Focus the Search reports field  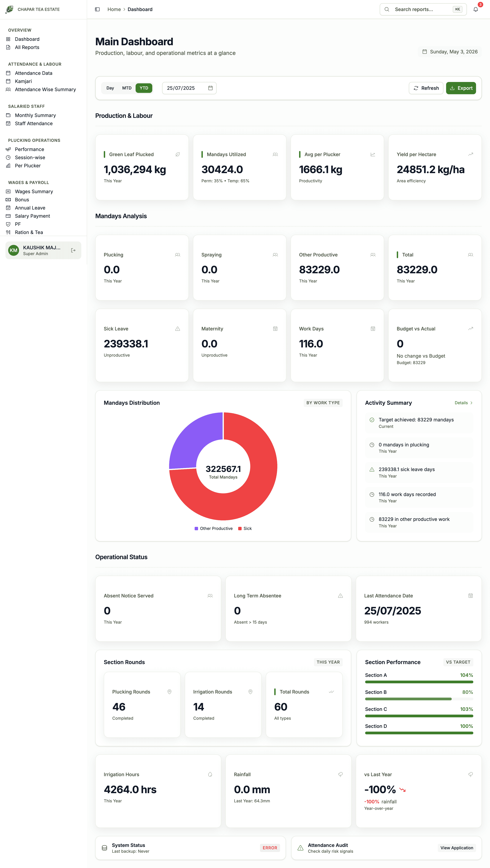[x=423, y=9]
